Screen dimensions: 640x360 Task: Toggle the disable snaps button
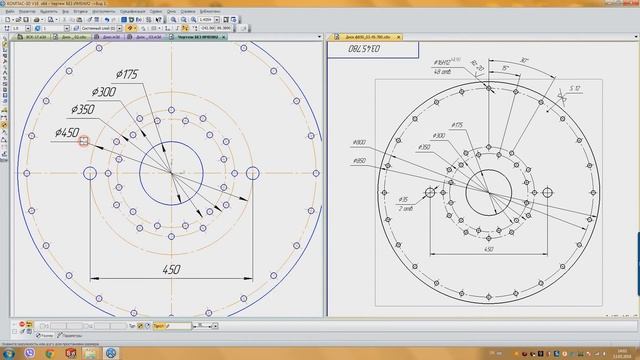click(143, 29)
